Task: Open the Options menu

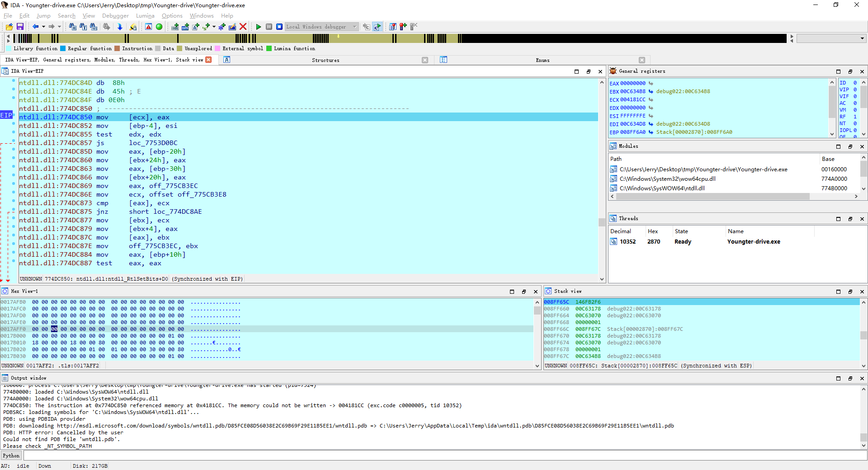Action: pyautogui.click(x=172, y=16)
